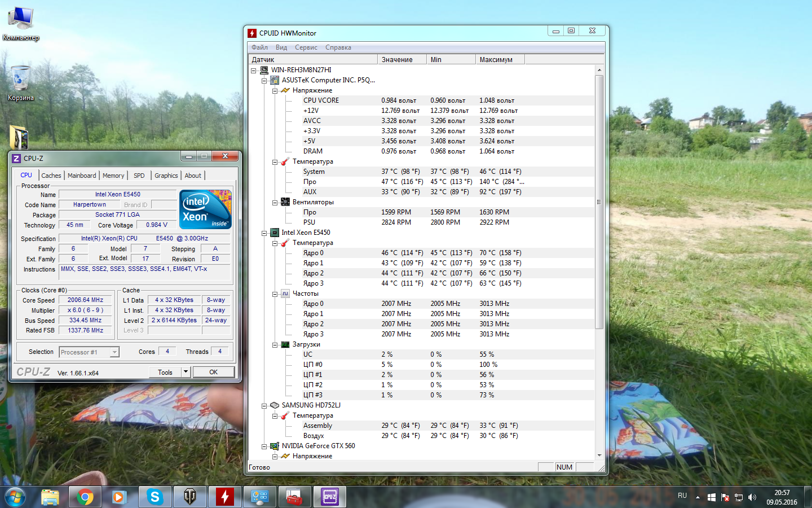Image resolution: width=812 pixels, height=508 pixels.
Task: Switch to the SPD tab
Action: [139, 176]
